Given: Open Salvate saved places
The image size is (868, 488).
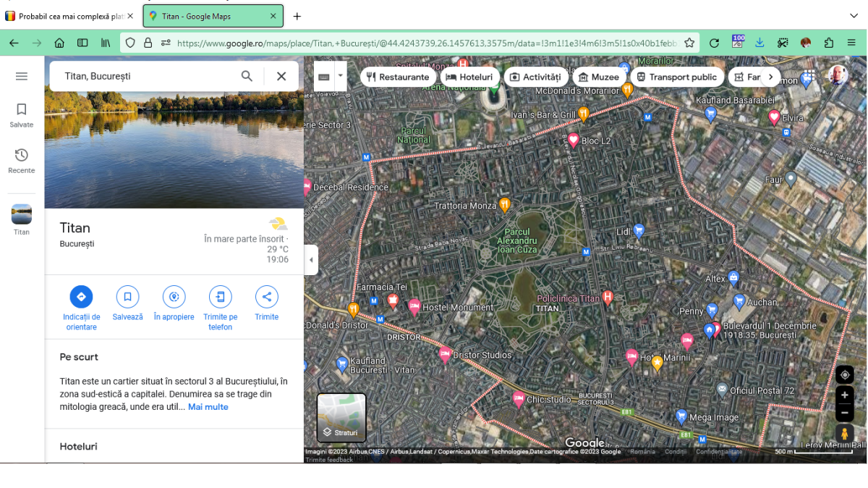Looking at the screenshot, I should [22, 114].
